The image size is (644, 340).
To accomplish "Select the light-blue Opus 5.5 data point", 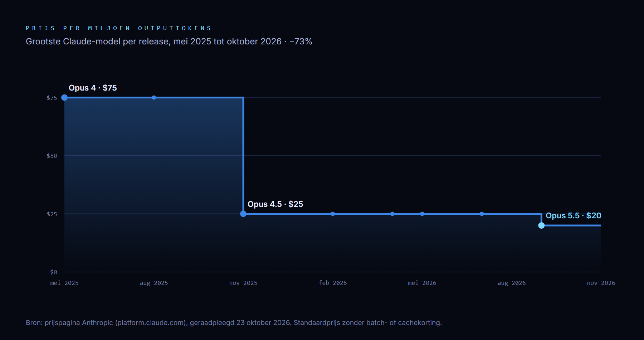I will (541, 225).
